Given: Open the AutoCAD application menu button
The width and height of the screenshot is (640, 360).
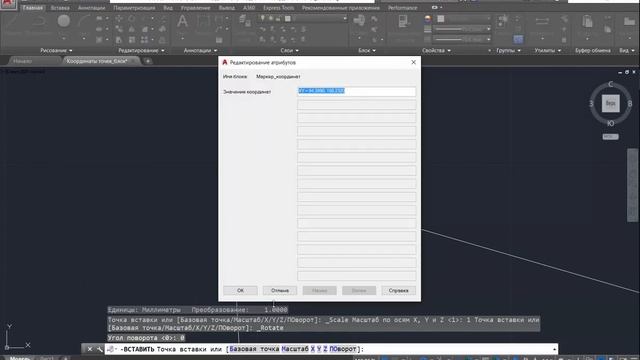Looking at the screenshot, I should point(8,4).
